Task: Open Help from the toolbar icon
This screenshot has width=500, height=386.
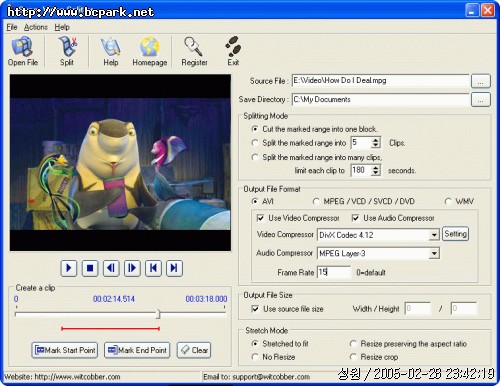Action: click(x=110, y=47)
